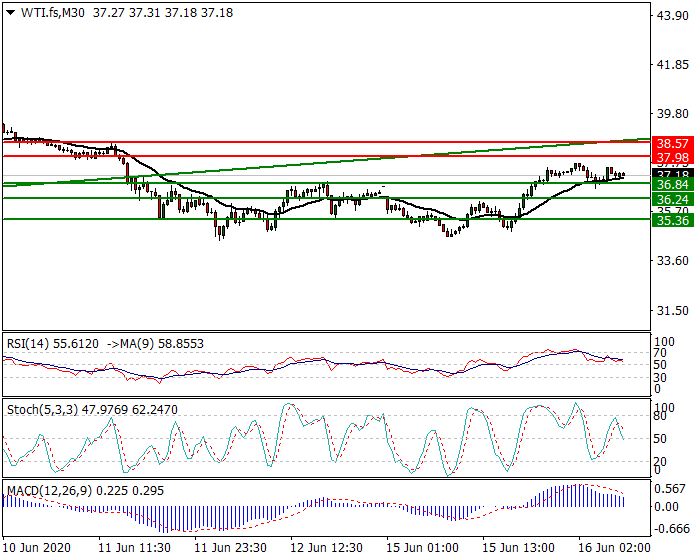
Task: Click the OHLC values 37.27 37.31 37.18 37.18
Action: (x=163, y=13)
